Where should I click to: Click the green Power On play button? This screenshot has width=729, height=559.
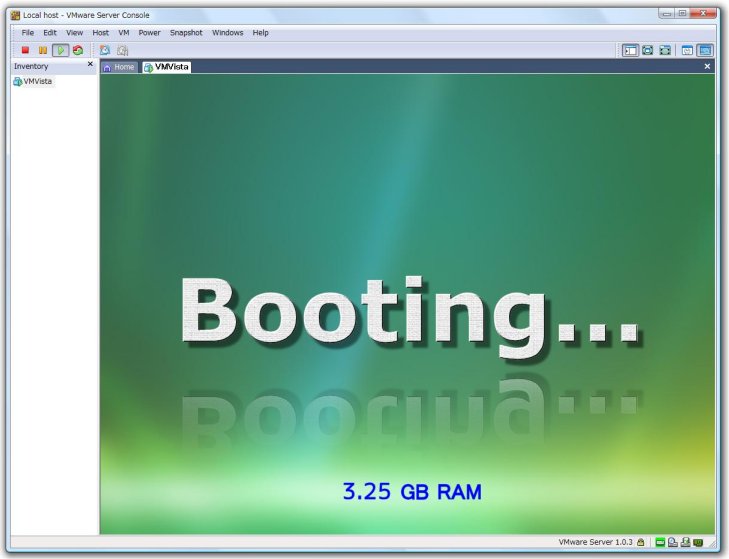(x=60, y=50)
